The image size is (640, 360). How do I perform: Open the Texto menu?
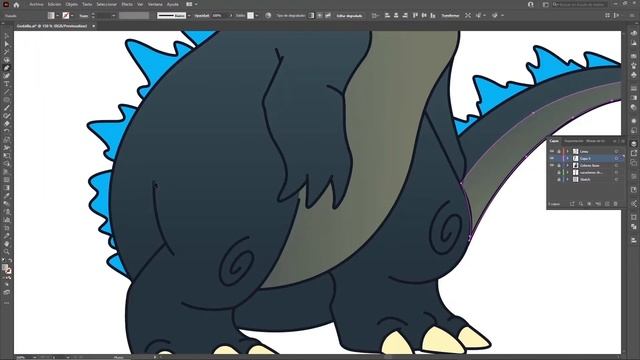[87, 4]
